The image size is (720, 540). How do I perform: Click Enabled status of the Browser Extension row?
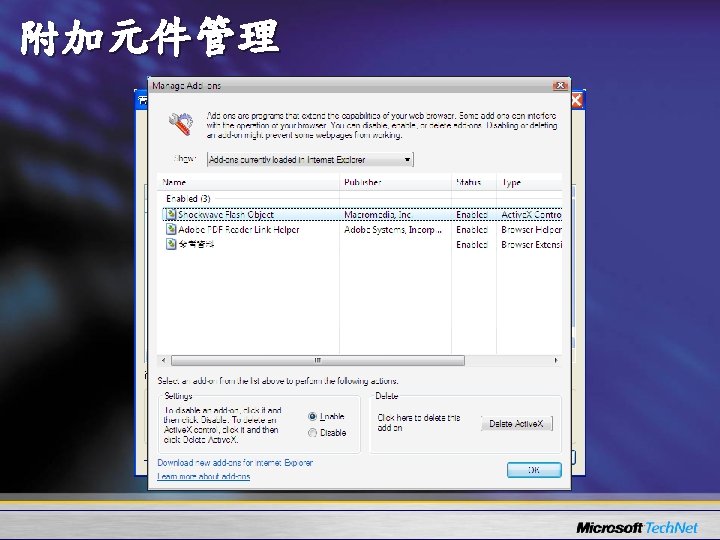472,244
